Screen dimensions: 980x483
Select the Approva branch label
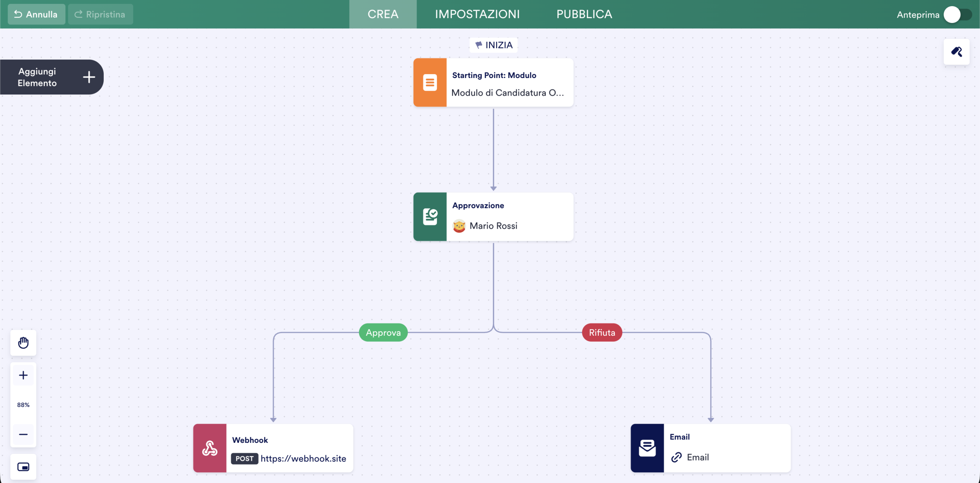[x=383, y=333]
